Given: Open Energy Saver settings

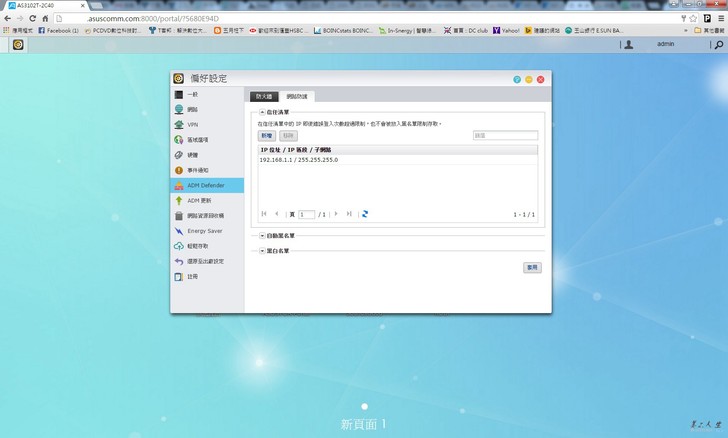Looking at the screenshot, I should 207,231.
